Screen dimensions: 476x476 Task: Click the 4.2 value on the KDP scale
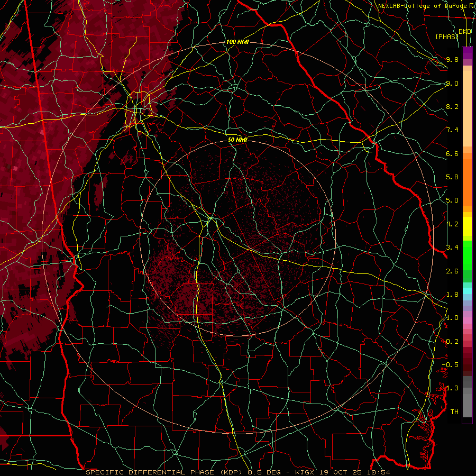452,224
